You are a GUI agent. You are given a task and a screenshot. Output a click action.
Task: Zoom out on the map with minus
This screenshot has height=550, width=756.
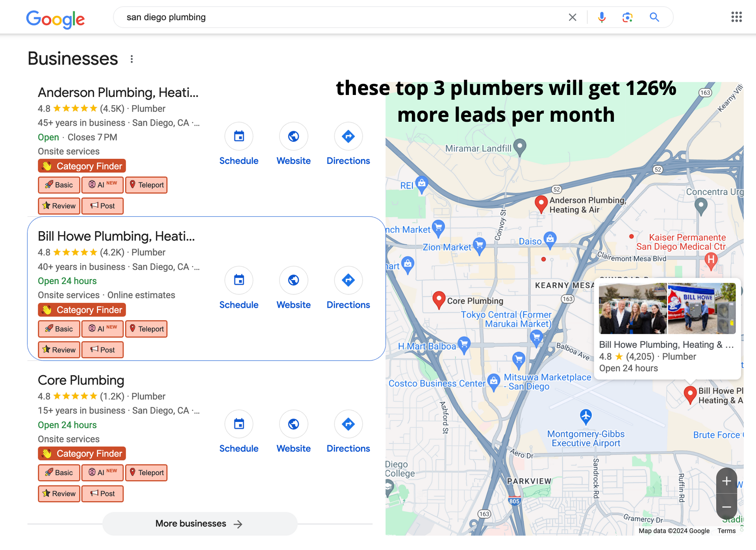click(x=726, y=507)
